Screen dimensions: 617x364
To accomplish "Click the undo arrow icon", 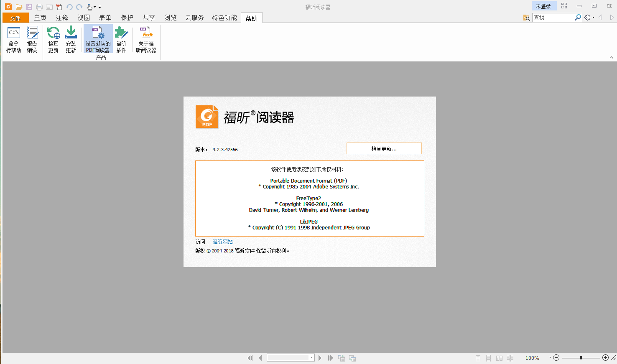I will 69,7.
